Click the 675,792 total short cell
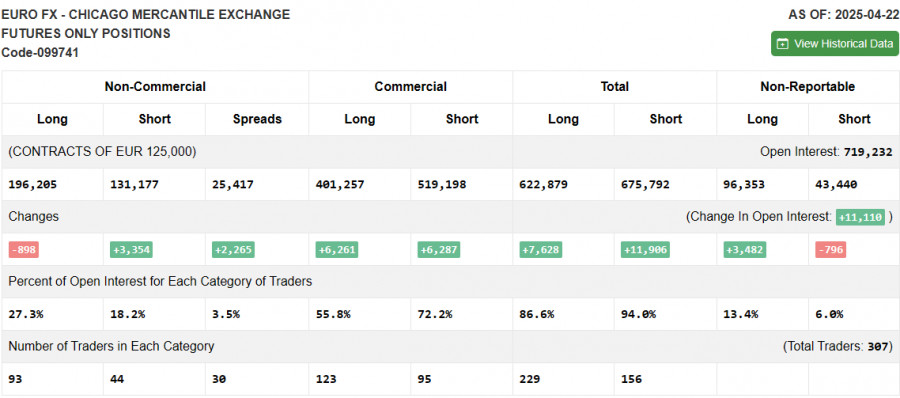The height and width of the screenshot is (398, 900). pos(645,185)
